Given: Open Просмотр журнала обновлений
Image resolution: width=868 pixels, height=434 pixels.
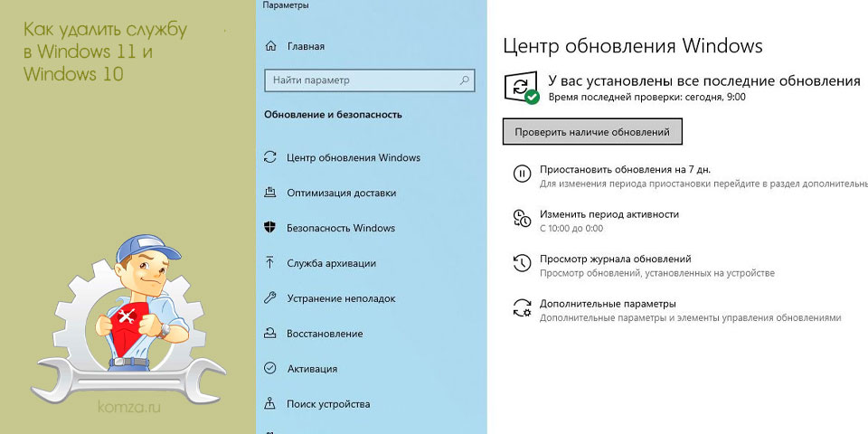Looking at the screenshot, I should point(616,259).
